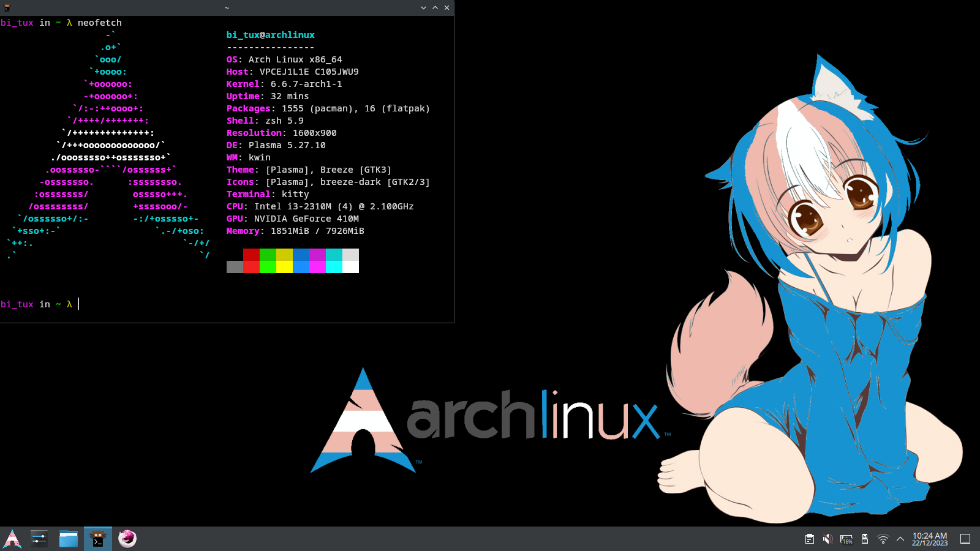Close the kitty terminal window

point(447,8)
